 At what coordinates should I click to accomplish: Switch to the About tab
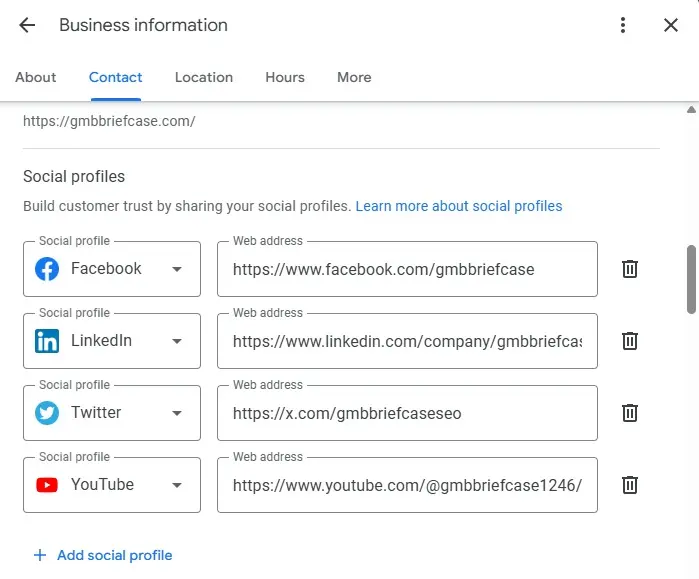tap(36, 77)
